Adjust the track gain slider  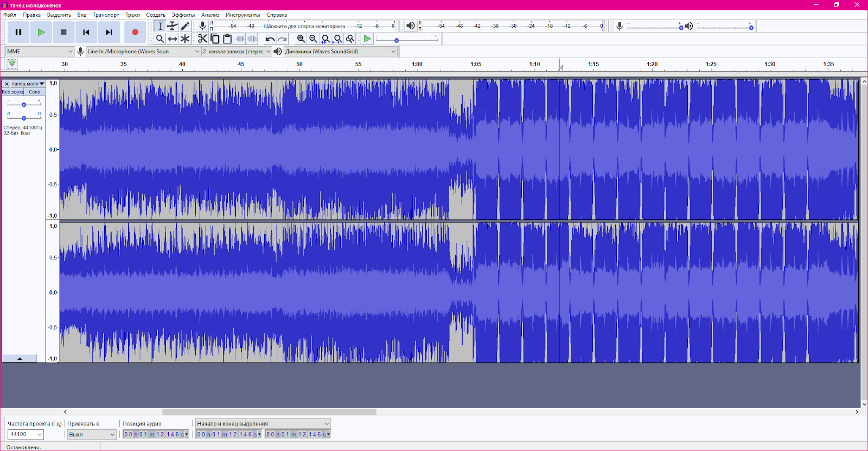(24, 103)
